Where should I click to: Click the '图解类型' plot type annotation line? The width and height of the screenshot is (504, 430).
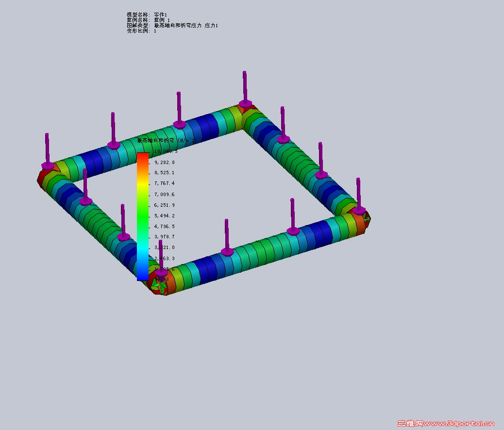point(172,25)
